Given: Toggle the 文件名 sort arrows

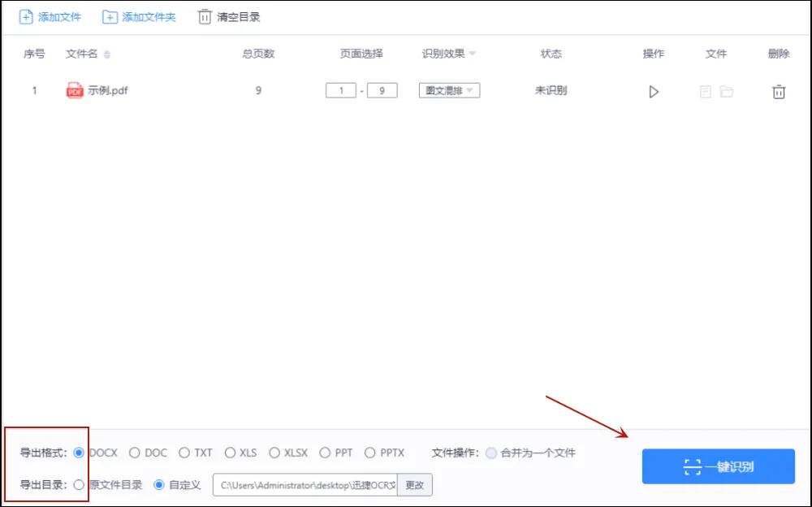Looking at the screenshot, I should 106,54.
